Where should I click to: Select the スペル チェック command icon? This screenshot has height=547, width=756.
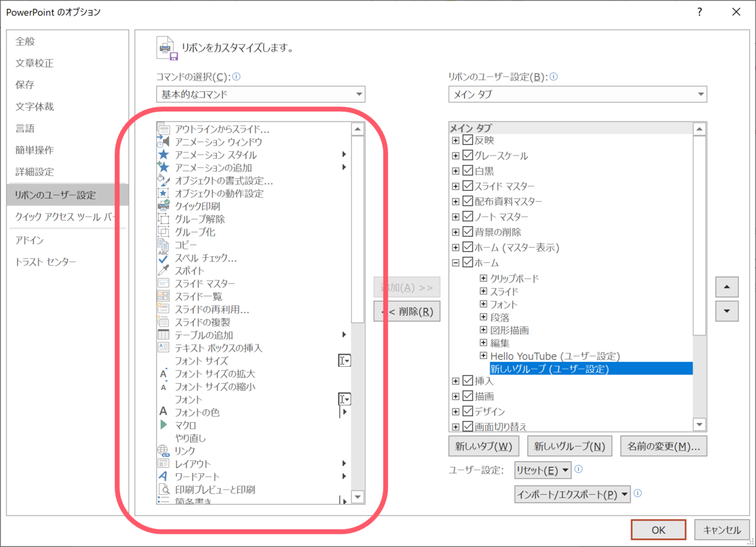pos(164,257)
